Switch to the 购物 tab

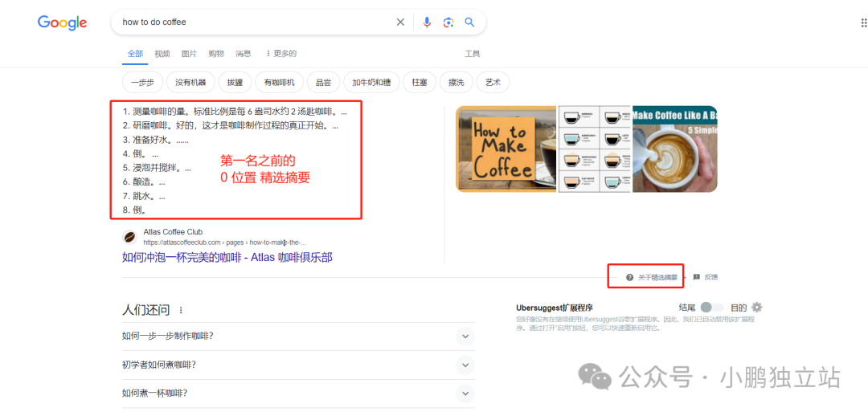[216, 54]
